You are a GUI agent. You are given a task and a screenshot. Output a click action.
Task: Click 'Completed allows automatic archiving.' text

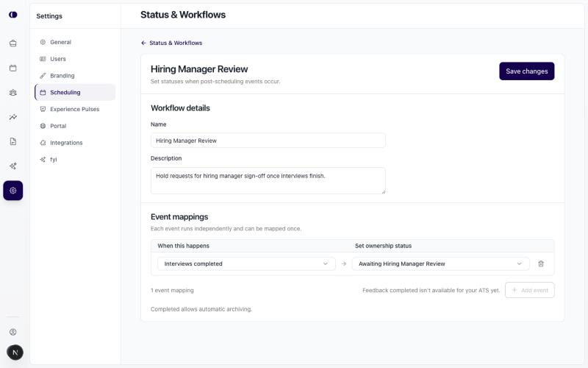tap(201, 309)
